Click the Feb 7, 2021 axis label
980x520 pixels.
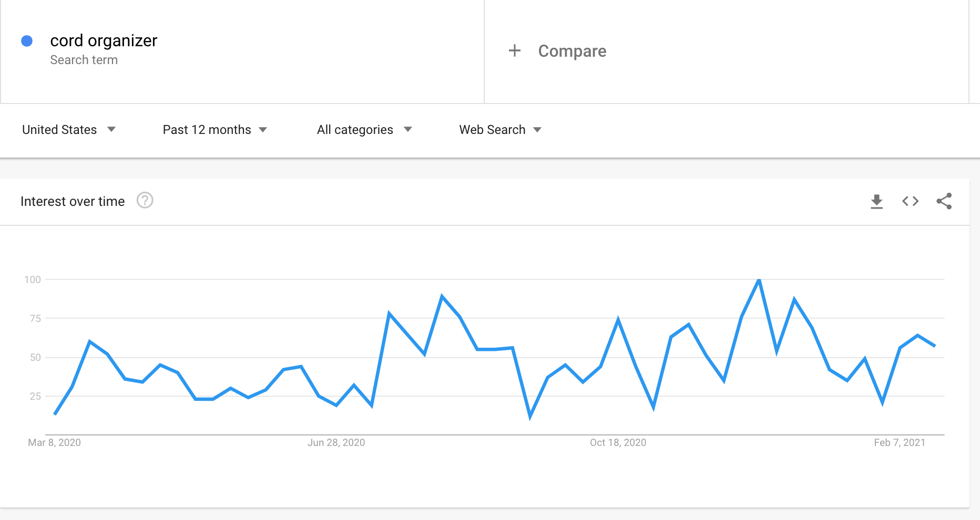point(899,443)
